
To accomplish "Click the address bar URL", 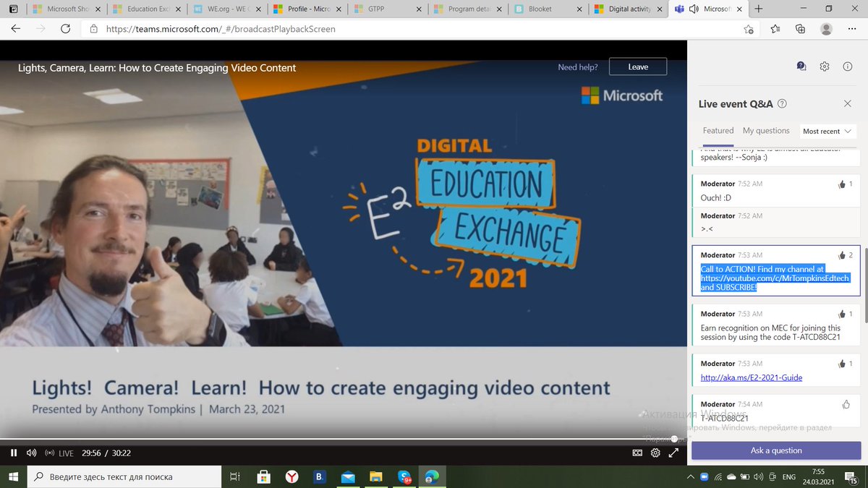I will [221, 30].
